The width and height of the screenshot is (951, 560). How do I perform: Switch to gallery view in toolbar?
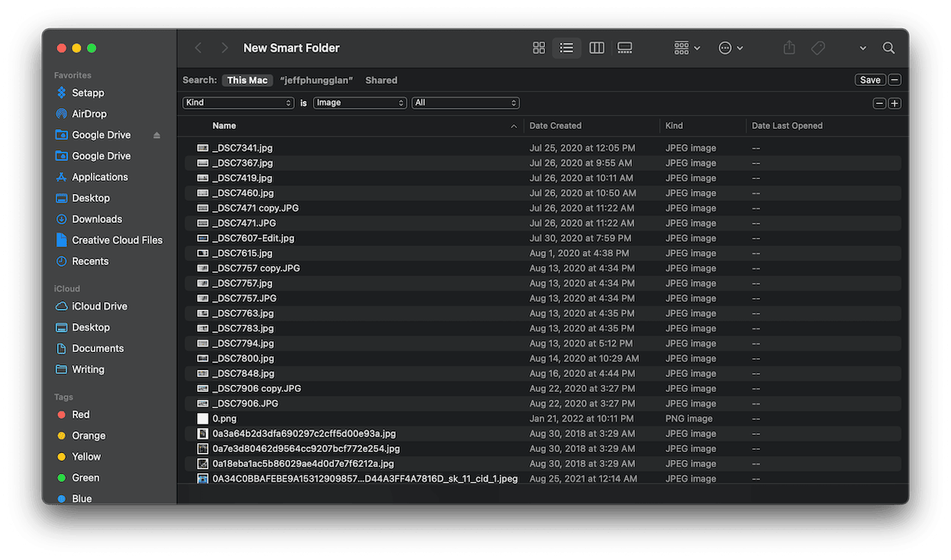625,48
